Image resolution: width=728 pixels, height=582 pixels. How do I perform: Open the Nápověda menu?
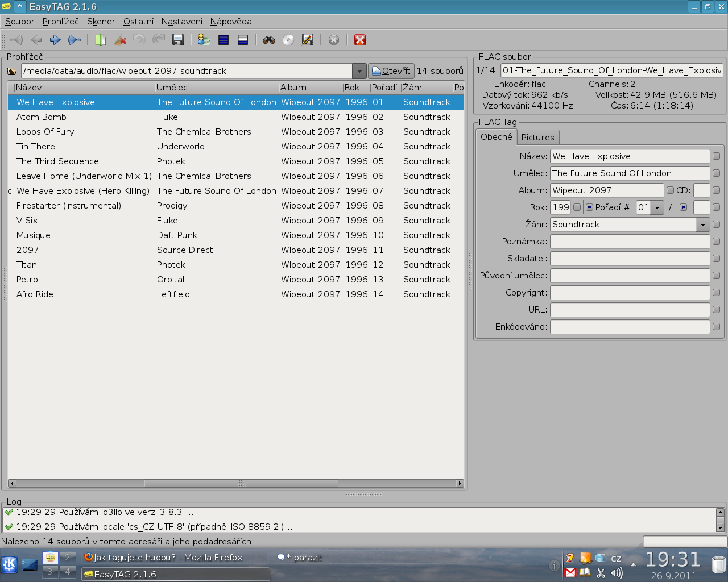231,22
